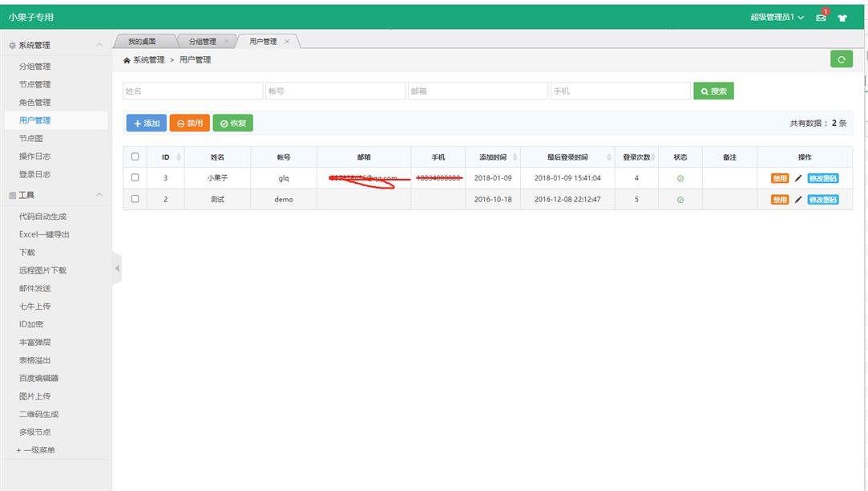Click the green refresh icon button

[841, 59]
